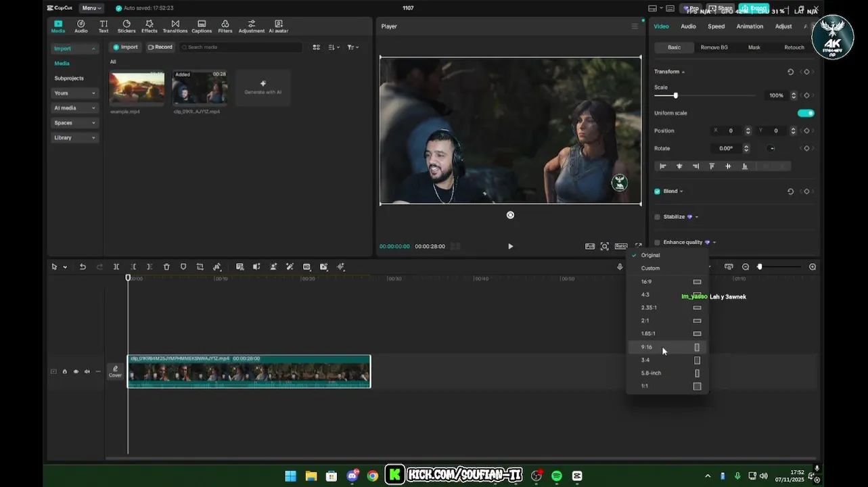
Task: Click the timeline zoom slider handle
Action: 759,267
